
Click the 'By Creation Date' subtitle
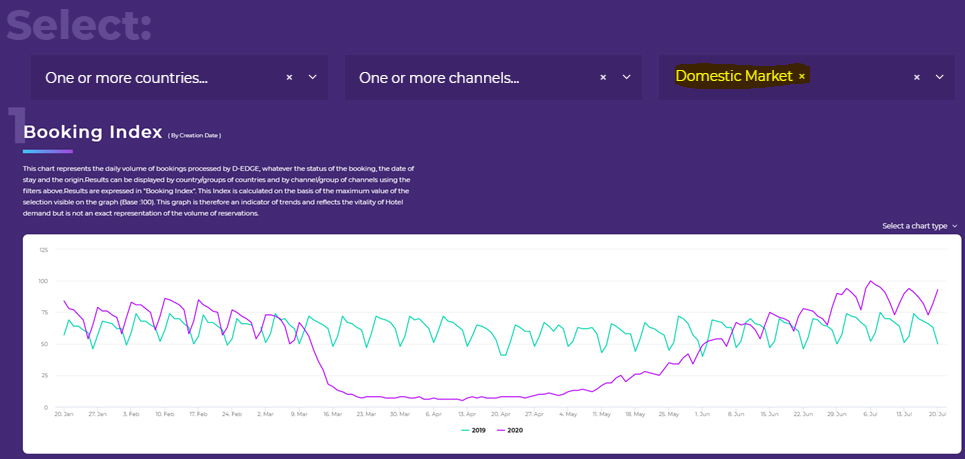point(194,135)
